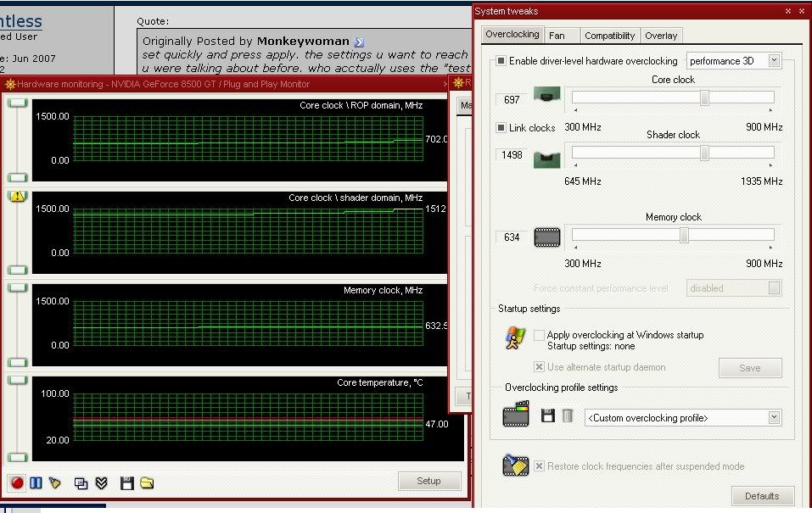Viewport: 812px width, 513px height.
Task: Switch to the Fan tab
Action: (557, 36)
